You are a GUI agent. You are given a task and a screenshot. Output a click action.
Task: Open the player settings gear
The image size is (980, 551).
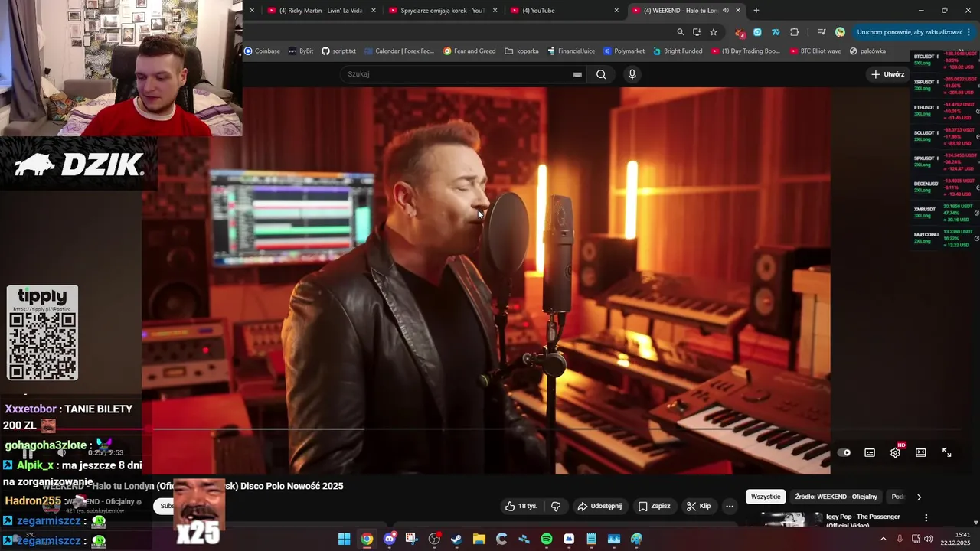(x=895, y=452)
